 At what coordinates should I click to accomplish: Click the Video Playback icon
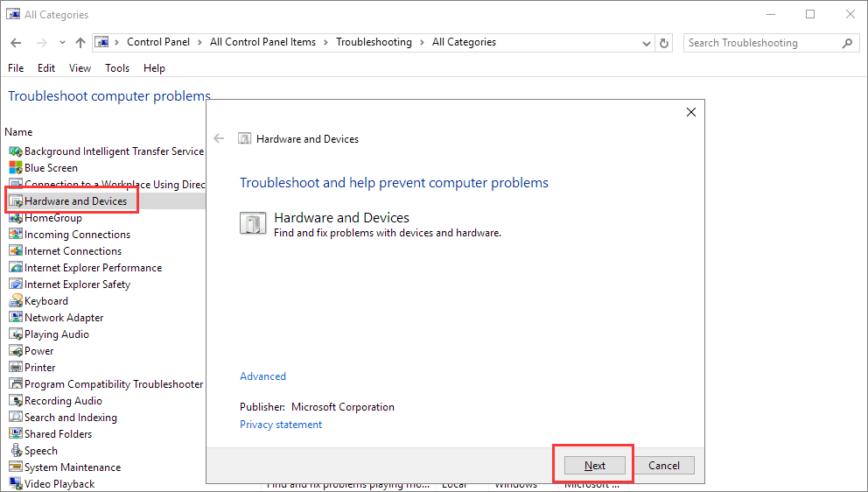click(15, 484)
